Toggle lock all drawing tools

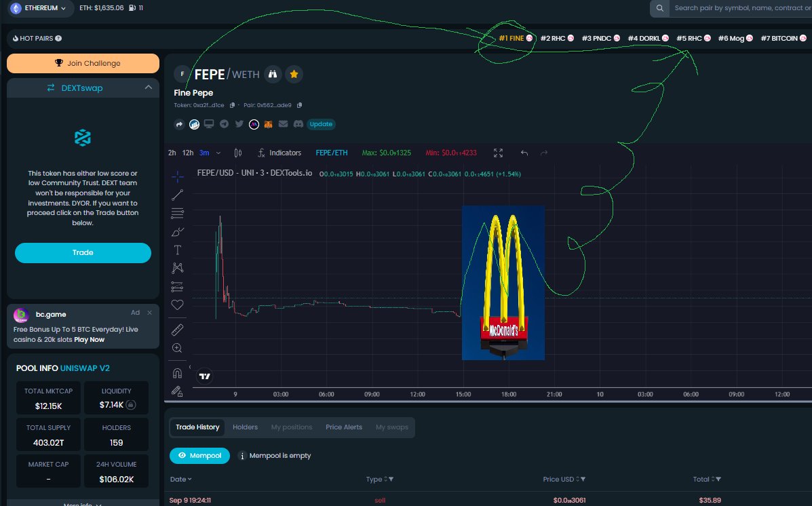177,391
